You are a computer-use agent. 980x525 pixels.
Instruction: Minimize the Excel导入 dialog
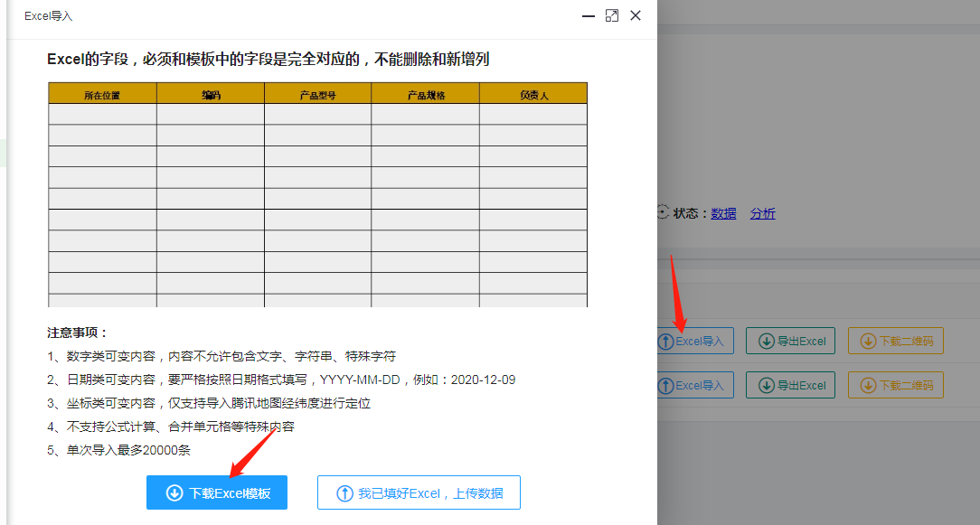(589, 16)
